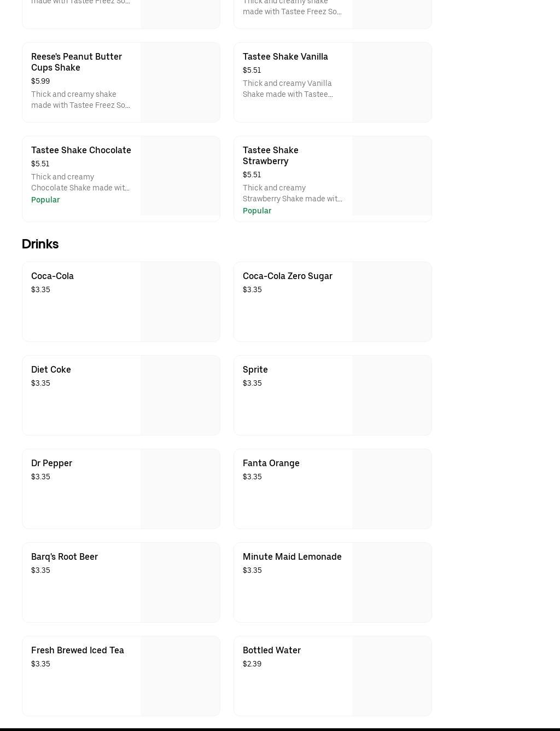The width and height of the screenshot is (560, 731).
Task: Click the Tastee Shake Vanilla image thumbnail
Action: point(392,82)
